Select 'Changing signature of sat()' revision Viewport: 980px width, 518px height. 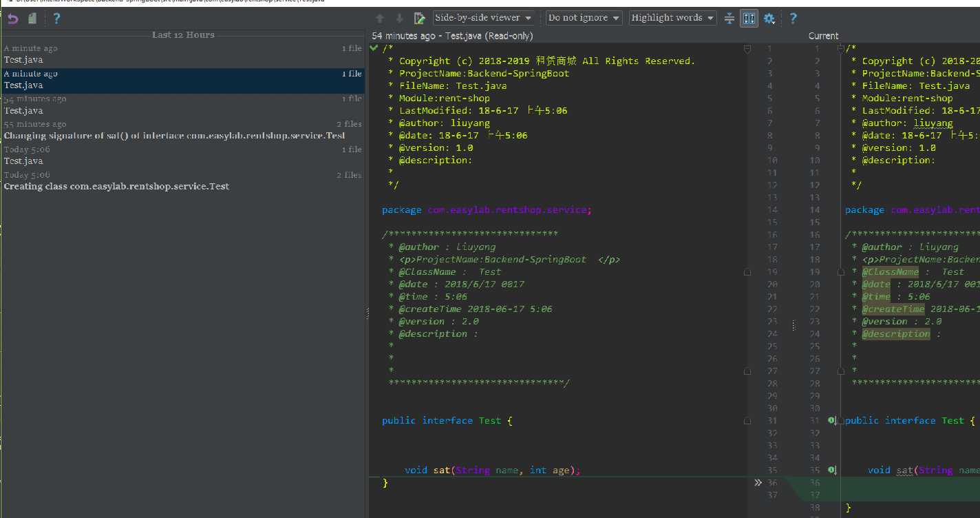182,131
